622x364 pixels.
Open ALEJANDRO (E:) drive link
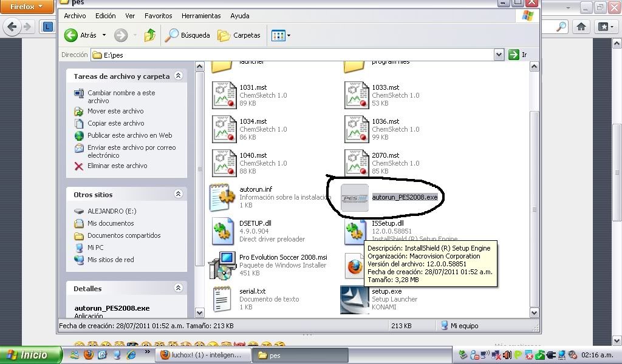tap(112, 211)
